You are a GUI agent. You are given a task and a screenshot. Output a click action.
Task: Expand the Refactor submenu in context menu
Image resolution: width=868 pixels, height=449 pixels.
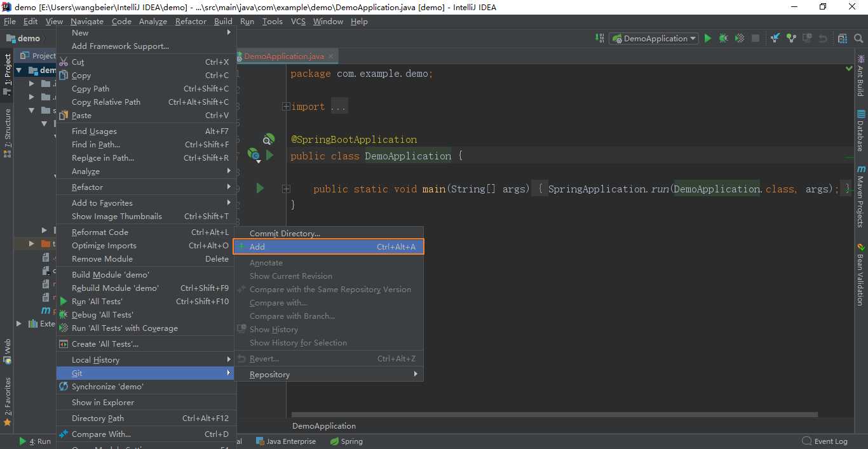[146, 187]
